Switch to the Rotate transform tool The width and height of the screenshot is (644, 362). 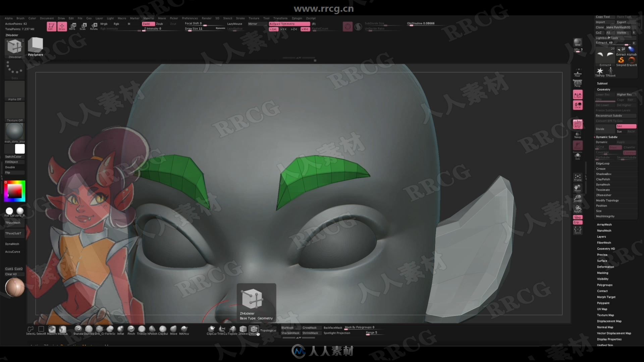click(94, 26)
